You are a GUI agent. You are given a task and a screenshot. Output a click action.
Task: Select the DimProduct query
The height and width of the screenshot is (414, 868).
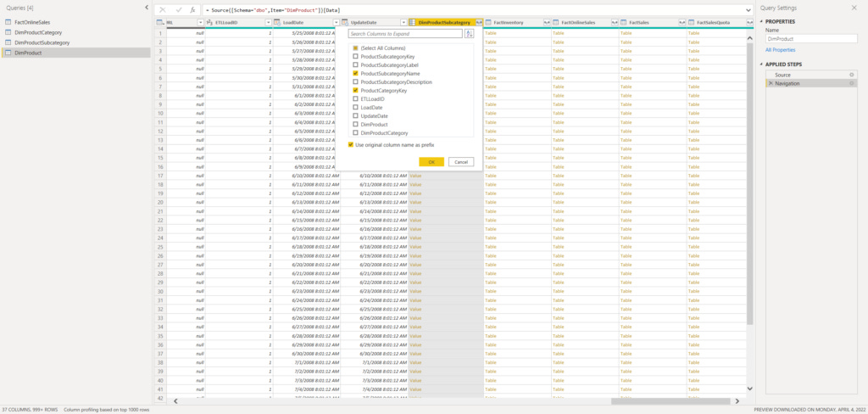(75, 53)
